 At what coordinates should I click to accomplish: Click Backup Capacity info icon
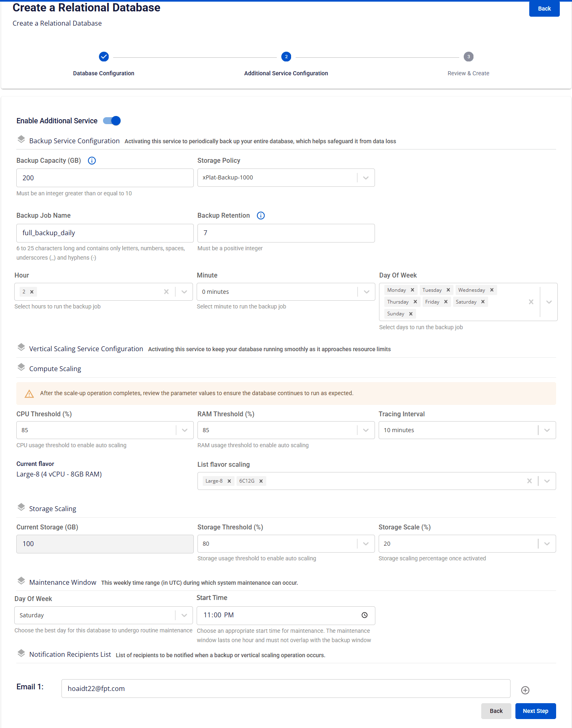(92, 161)
